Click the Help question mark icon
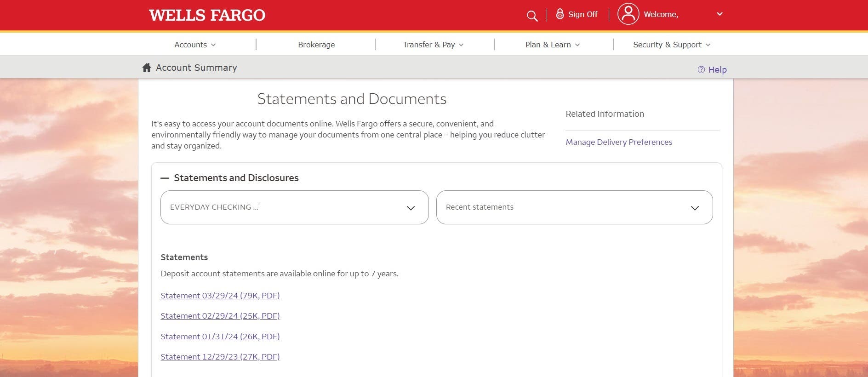Screen dimensions: 868x377 701,70
